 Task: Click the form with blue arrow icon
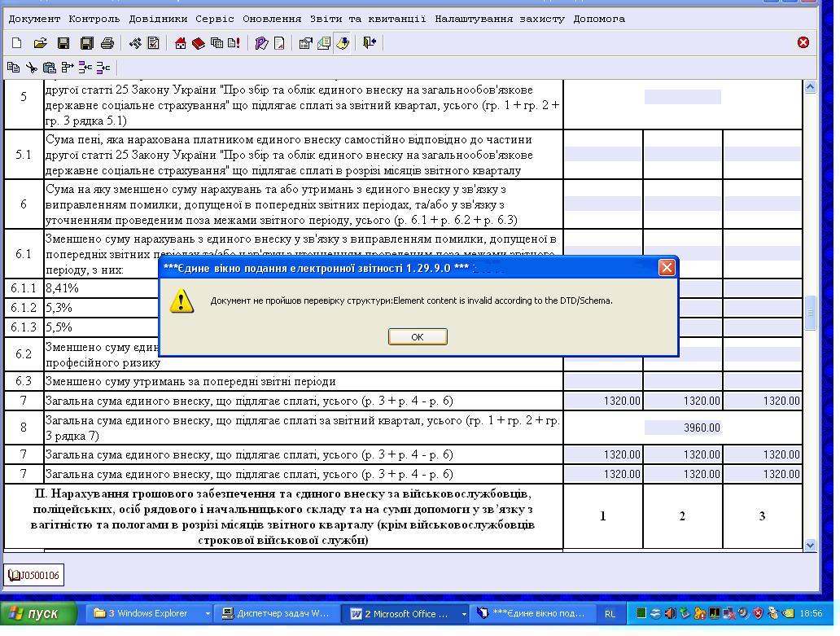[305, 43]
